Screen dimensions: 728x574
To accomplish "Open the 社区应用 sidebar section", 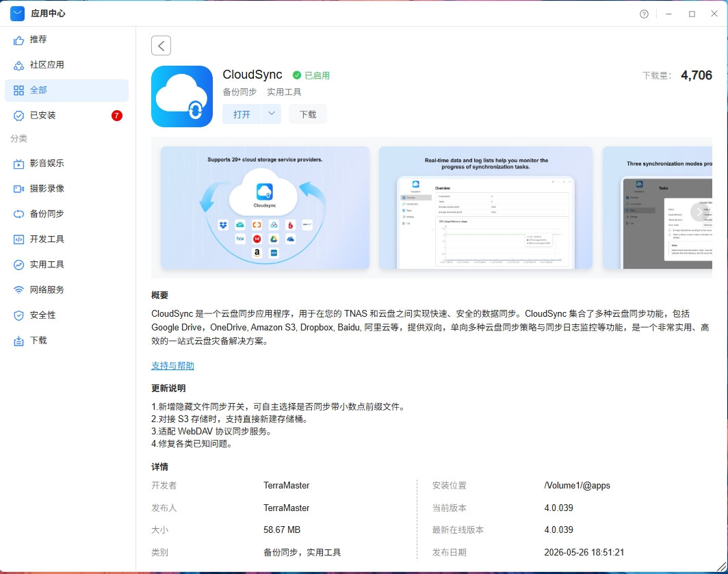I will click(x=67, y=65).
